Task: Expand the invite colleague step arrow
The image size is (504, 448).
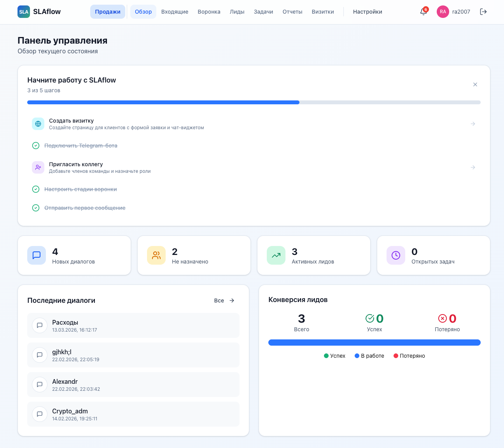Action: [473, 167]
